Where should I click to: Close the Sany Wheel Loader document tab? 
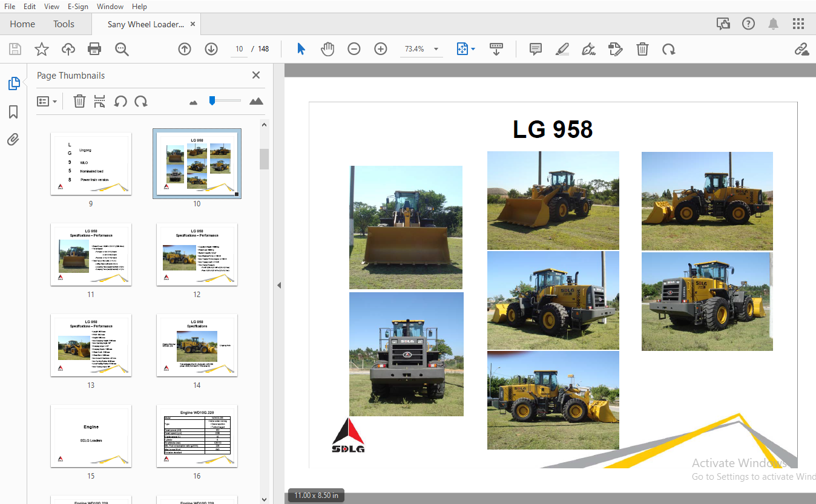tap(192, 24)
